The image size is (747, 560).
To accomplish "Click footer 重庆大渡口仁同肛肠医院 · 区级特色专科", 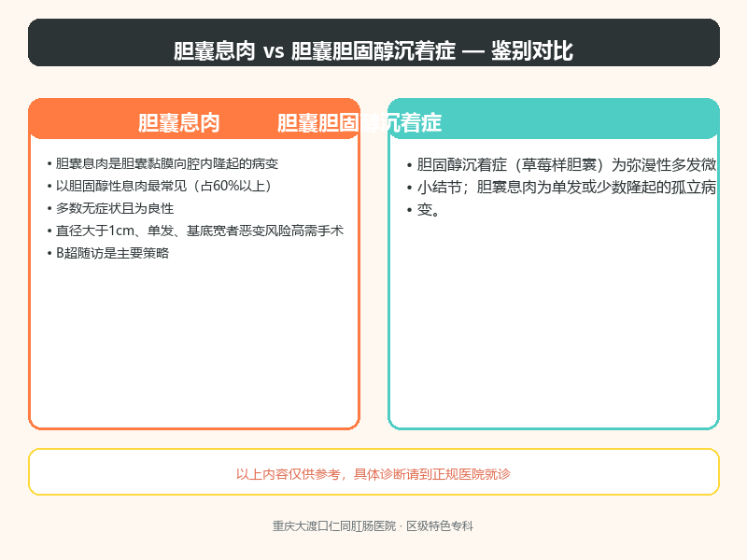I will tap(373, 526).
